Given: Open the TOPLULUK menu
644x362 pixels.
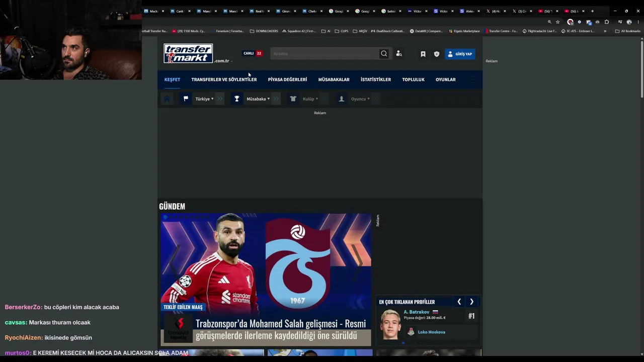Looking at the screenshot, I should click(413, 79).
